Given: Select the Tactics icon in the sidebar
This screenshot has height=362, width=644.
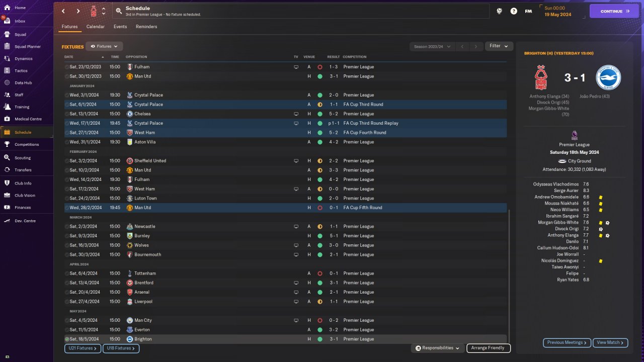Looking at the screenshot, I should (7, 70).
